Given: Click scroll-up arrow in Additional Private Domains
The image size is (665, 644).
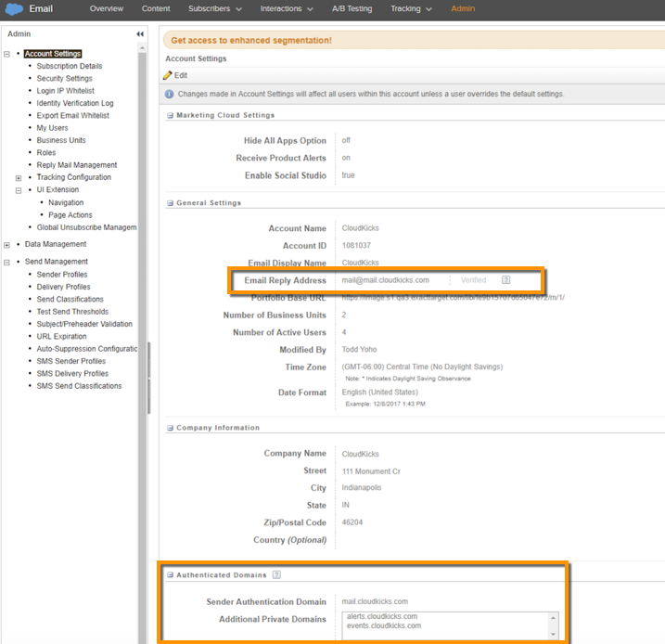Looking at the screenshot, I should (x=553, y=618).
